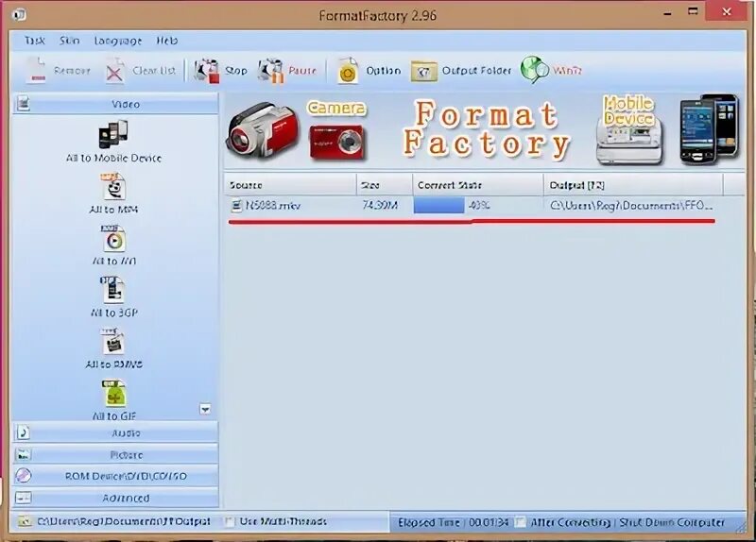Choose the All to RMVB icon
This screenshot has width=756, height=542.
112,342
